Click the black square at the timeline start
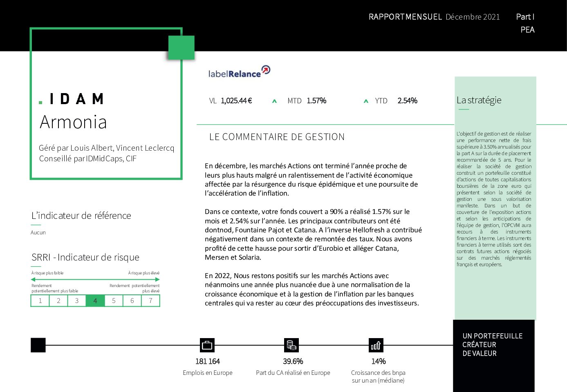Image resolution: width=567 pixels, height=392 pixels. point(38,345)
